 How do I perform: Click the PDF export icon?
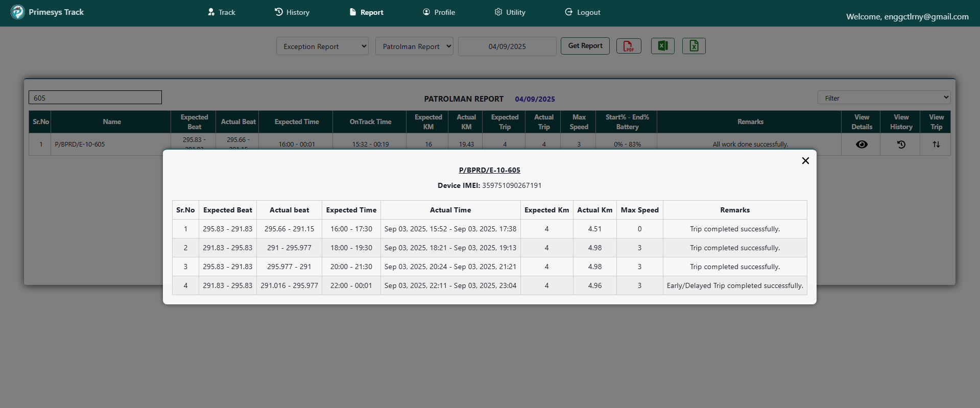pos(629,46)
